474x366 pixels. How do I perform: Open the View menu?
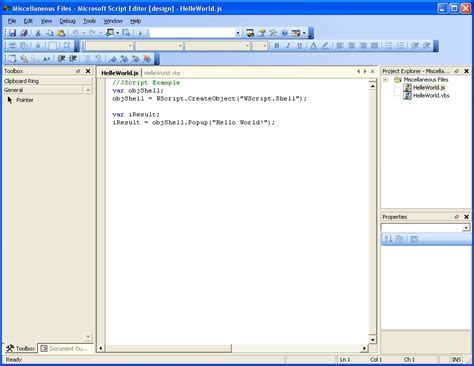(x=46, y=21)
